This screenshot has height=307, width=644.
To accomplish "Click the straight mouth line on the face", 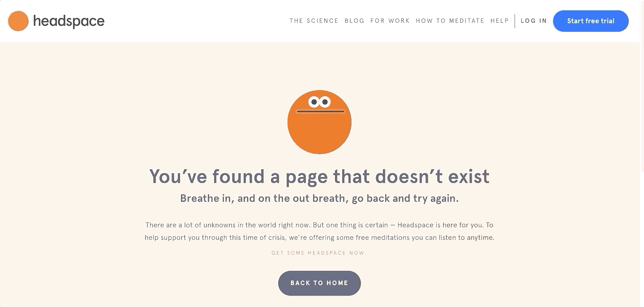I will 320,111.
